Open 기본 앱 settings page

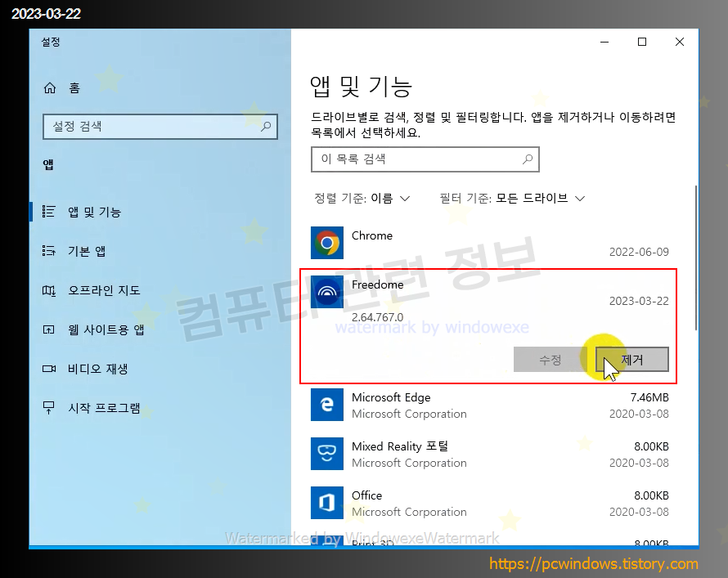(x=87, y=251)
